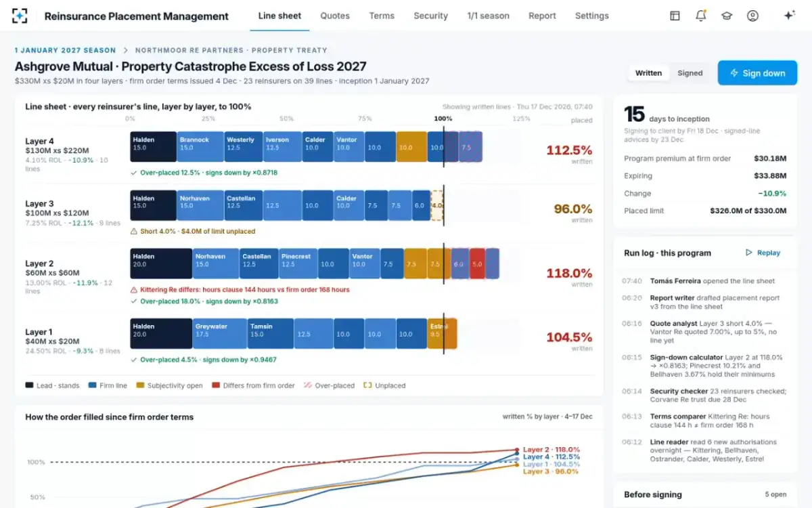Select the orange 10.0 segment in Layer 4

(411, 146)
